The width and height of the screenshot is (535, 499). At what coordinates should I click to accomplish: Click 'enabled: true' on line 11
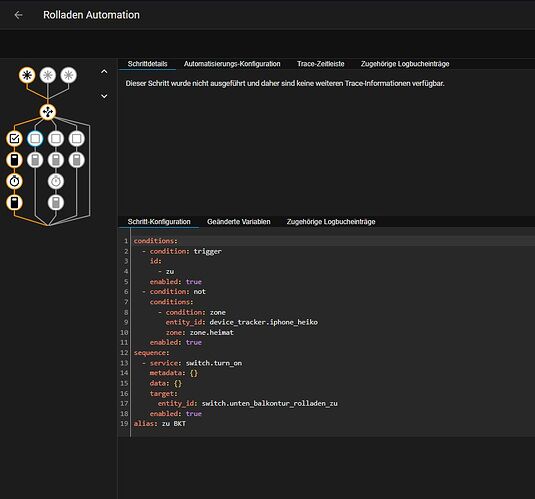[175, 342]
